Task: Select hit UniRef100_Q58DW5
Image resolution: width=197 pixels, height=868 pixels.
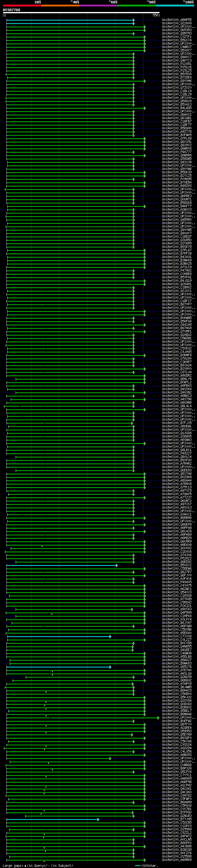Action: 177,159
